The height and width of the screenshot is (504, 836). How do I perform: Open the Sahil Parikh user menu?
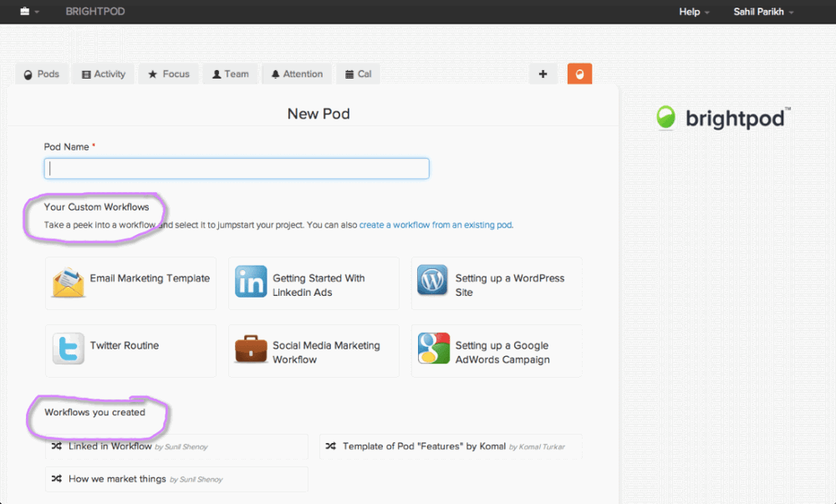tap(763, 12)
